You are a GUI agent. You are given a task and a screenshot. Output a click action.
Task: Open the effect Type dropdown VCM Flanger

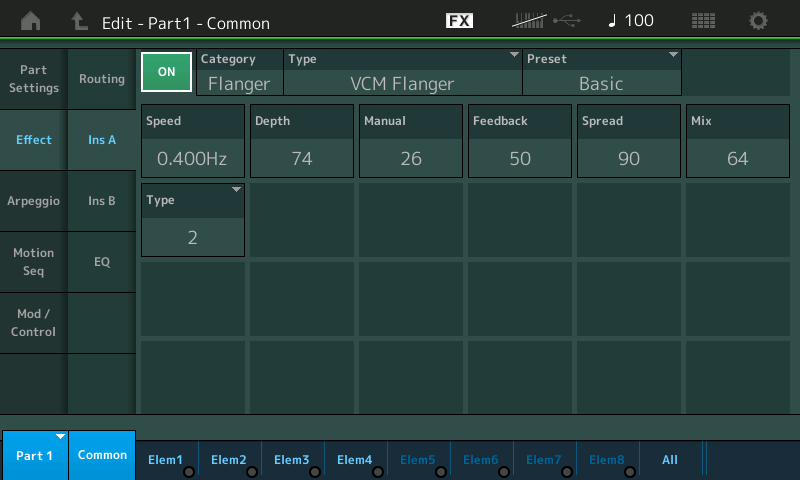(403, 72)
